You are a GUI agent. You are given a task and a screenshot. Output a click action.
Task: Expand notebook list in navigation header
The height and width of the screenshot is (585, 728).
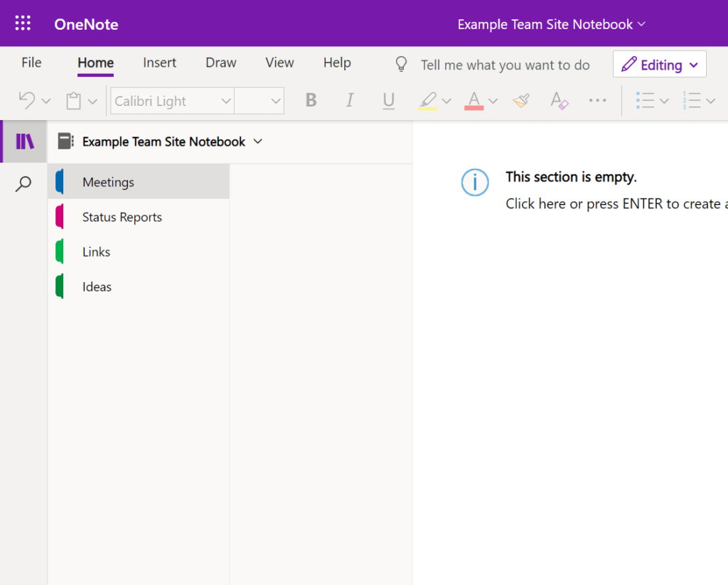pos(258,141)
